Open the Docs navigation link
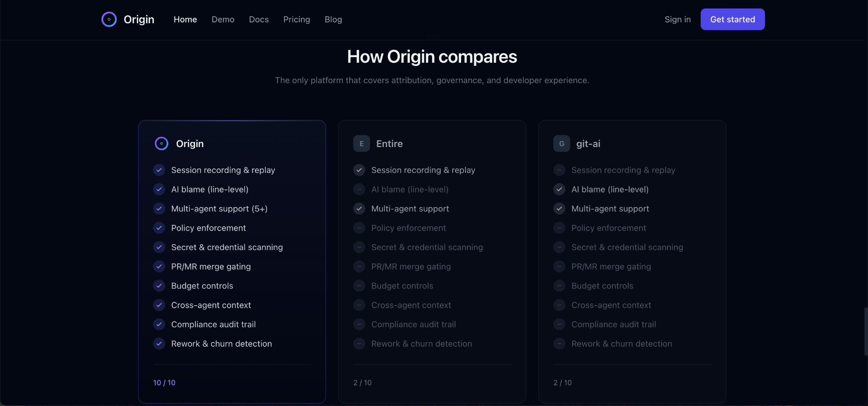 [259, 19]
